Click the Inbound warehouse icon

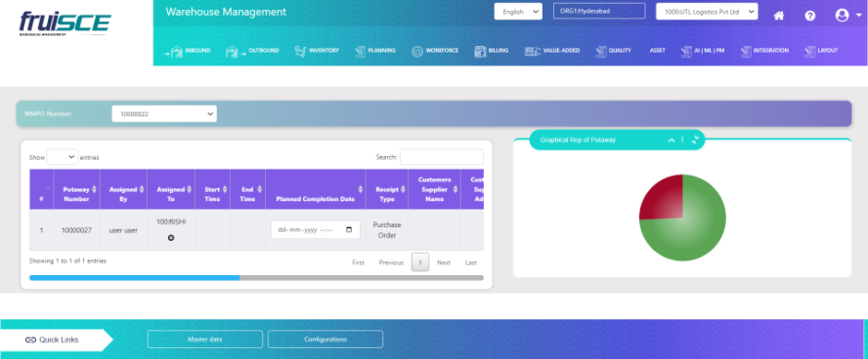(x=176, y=52)
